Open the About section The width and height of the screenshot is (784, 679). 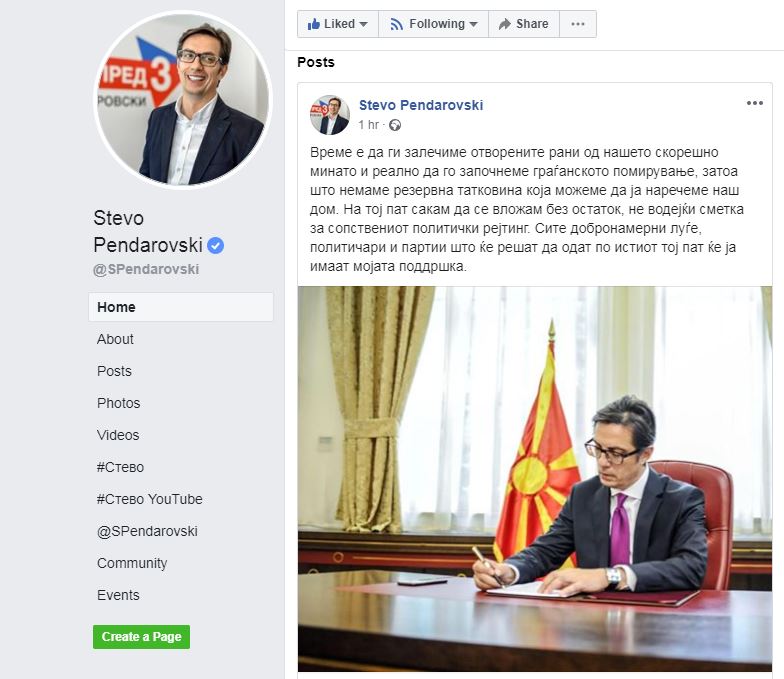coord(115,339)
